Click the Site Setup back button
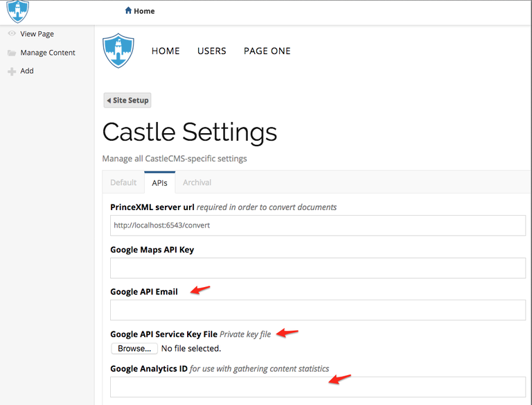Image resolution: width=532 pixels, height=405 pixels. pyautogui.click(x=127, y=101)
